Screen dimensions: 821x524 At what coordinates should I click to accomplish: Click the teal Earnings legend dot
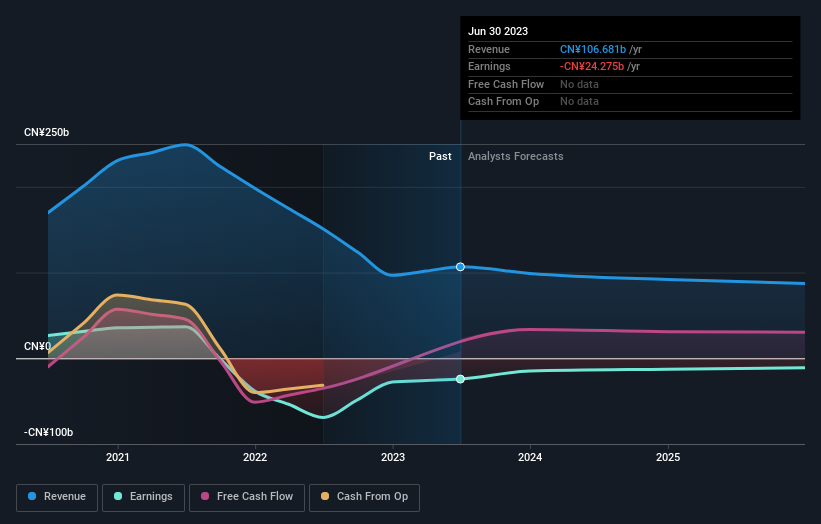click(x=118, y=496)
